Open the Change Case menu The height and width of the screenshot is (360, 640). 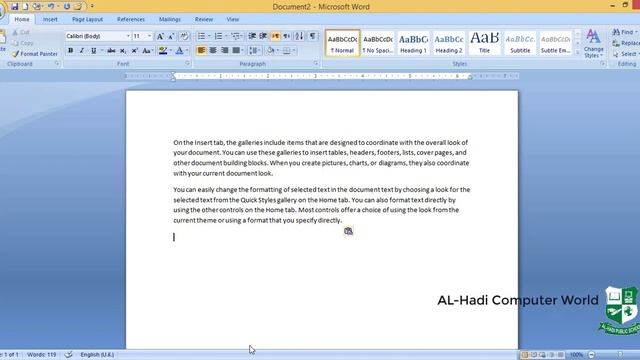[147, 51]
